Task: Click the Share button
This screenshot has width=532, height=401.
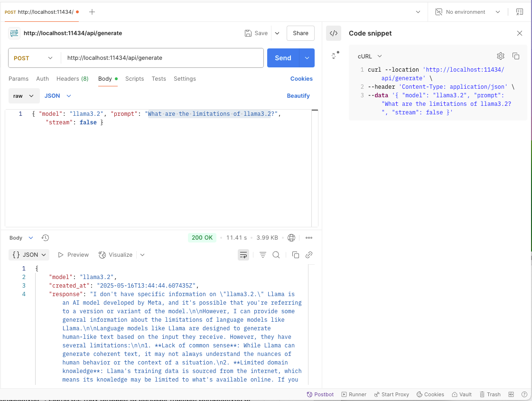Action: (x=300, y=33)
